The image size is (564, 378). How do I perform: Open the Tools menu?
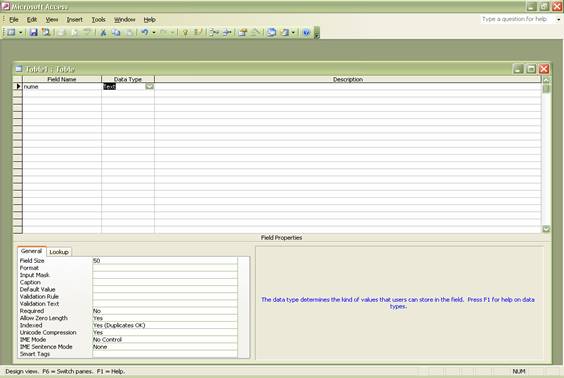pyautogui.click(x=98, y=19)
